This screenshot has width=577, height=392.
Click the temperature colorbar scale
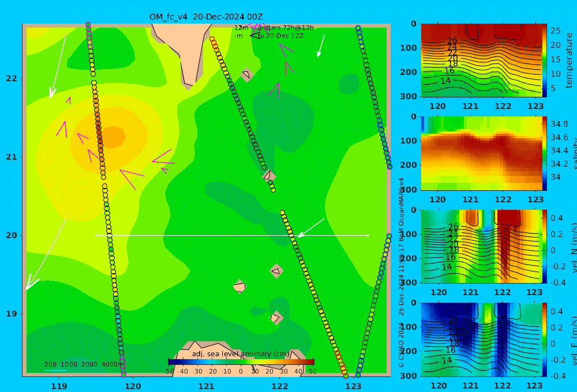tap(545, 61)
